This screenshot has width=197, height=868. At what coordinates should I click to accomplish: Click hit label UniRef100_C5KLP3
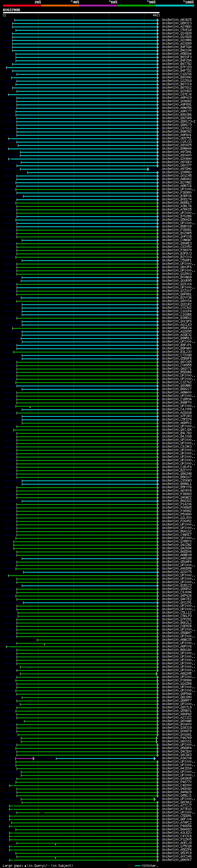click(177, 616)
